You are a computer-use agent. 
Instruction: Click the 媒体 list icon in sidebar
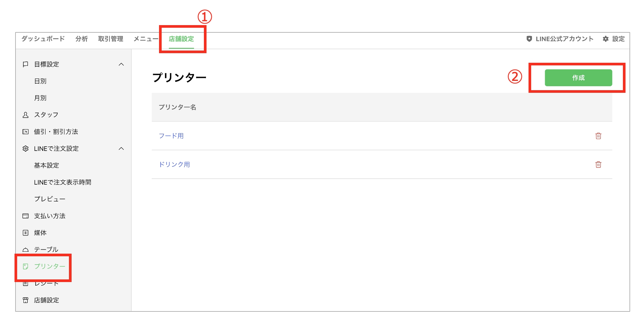coord(25,233)
